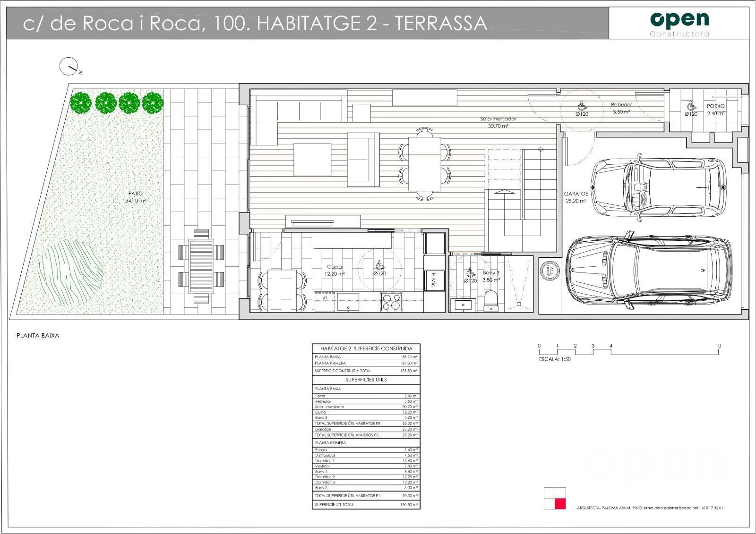Click the H-Mic. appliance column icon

[434, 280]
